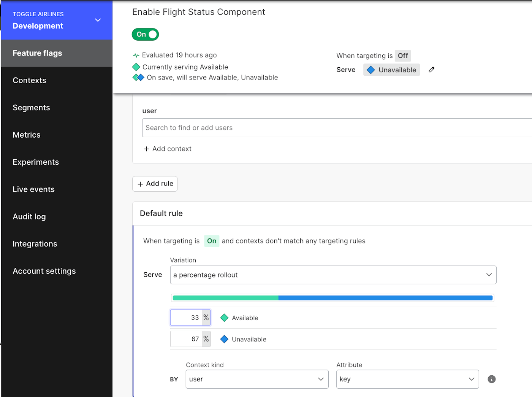Screen dimensions: 532x397
Task: Click the green Available diamond in rollout
Action: [224, 318]
